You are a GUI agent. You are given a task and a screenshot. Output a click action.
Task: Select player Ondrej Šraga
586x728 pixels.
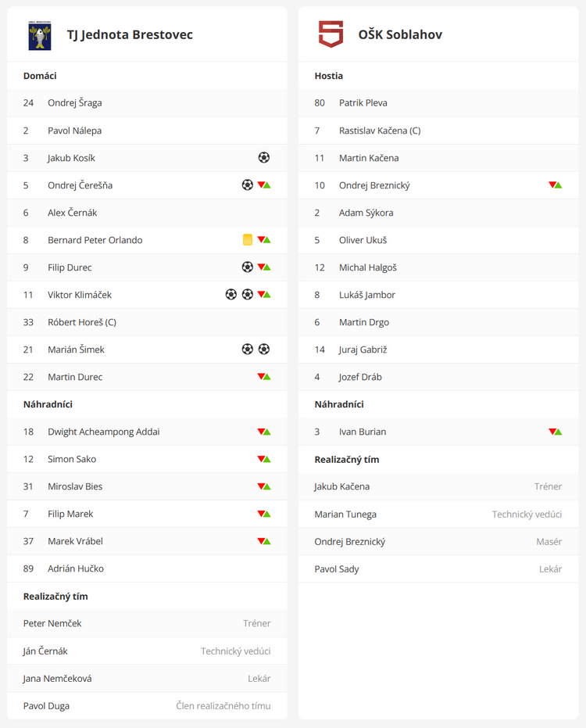click(147, 102)
